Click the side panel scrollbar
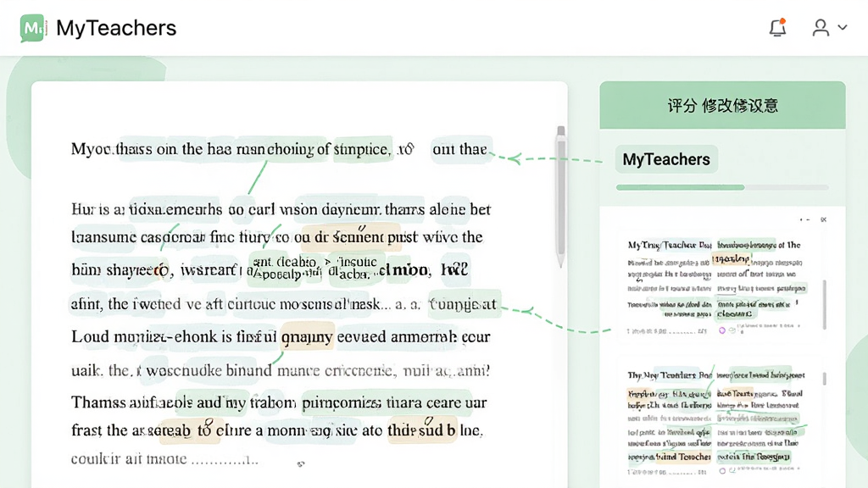Image resolution: width=868 pixels, height=488 pixels. pos(824,305)
